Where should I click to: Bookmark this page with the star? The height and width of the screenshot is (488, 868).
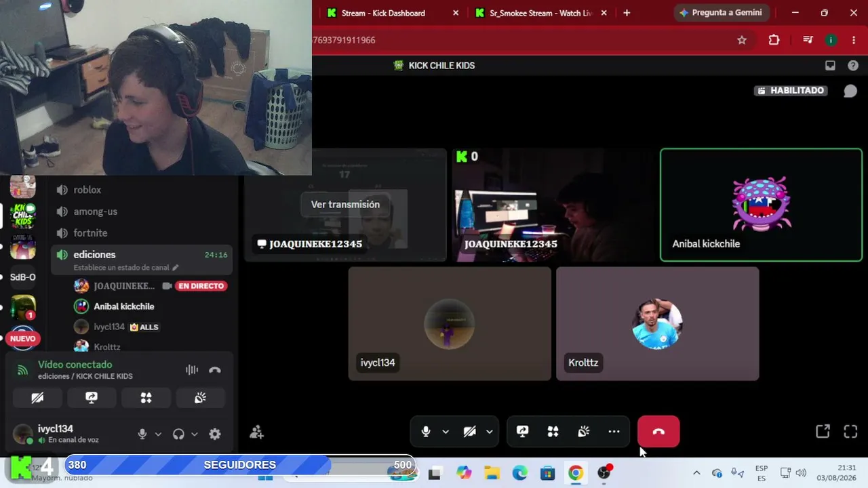[742, 40]
